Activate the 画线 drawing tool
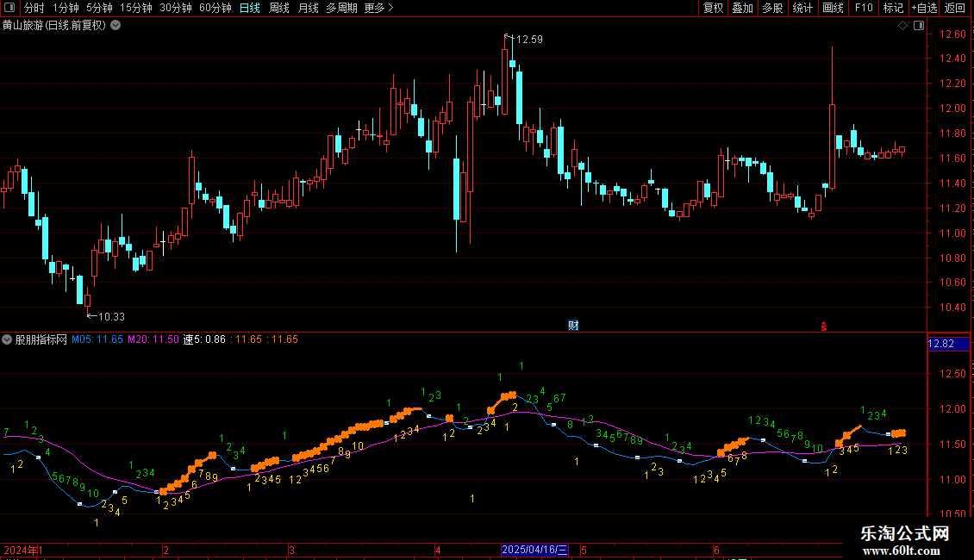The image size is (974, 560). point(833,8)
